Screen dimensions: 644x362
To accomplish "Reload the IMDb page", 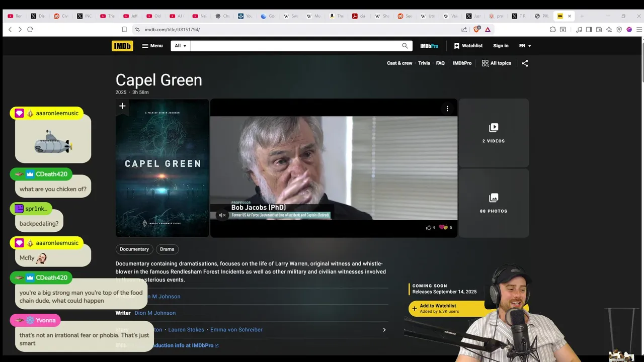I will pyautogui.click(x=30, y=30).
